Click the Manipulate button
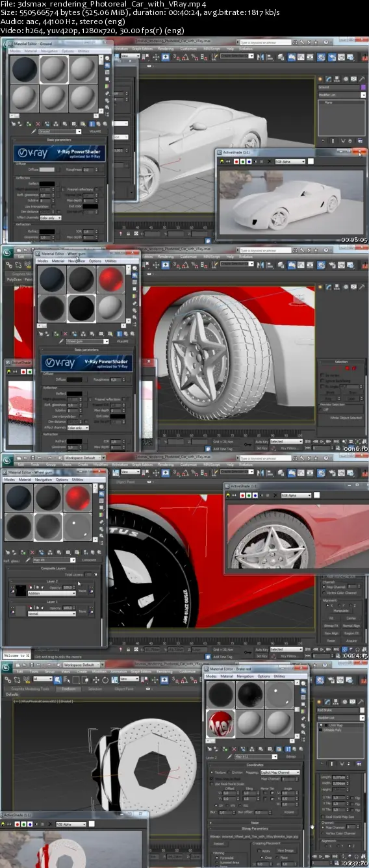The width and height of the screenshot is (369, 868). click(340, 611)
